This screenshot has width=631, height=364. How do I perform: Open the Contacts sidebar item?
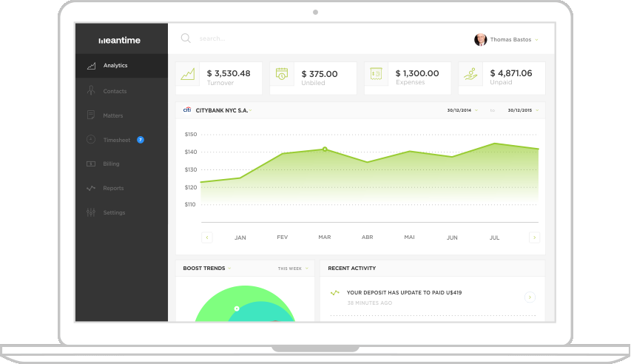point(115,92)
